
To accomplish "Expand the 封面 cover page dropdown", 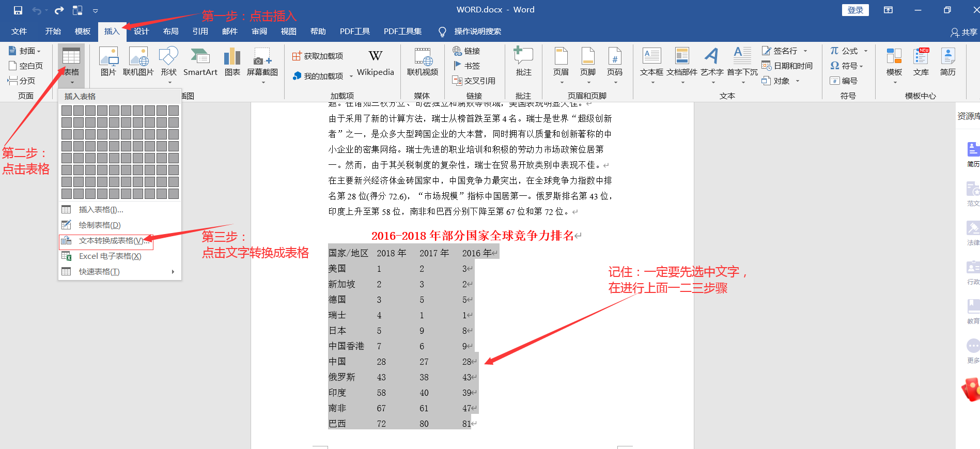I will (39, 51).
